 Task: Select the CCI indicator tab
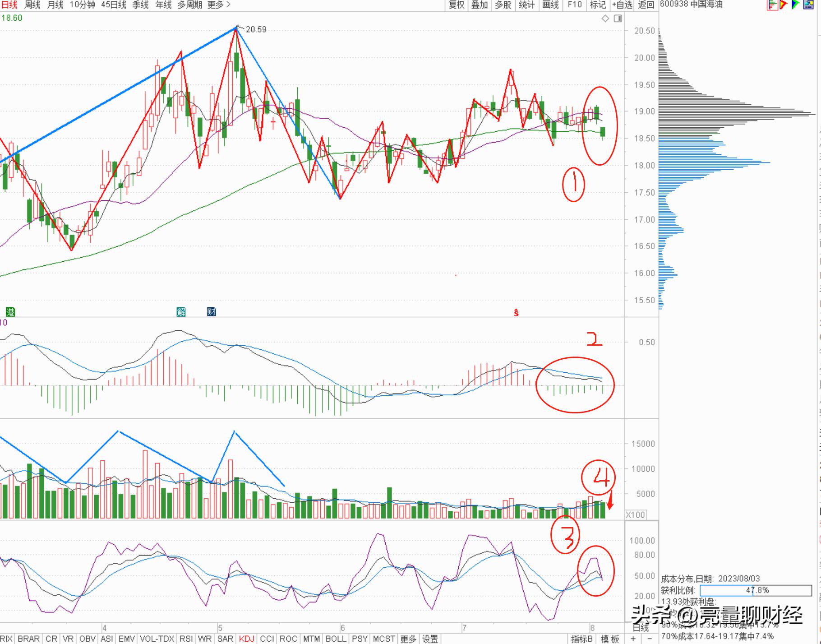coord(267,639)
